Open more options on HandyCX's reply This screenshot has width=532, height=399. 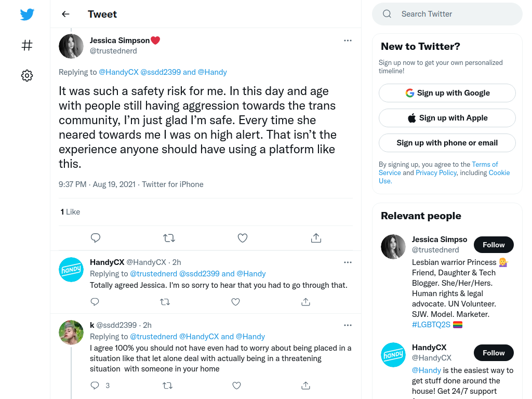click(348, 262)
